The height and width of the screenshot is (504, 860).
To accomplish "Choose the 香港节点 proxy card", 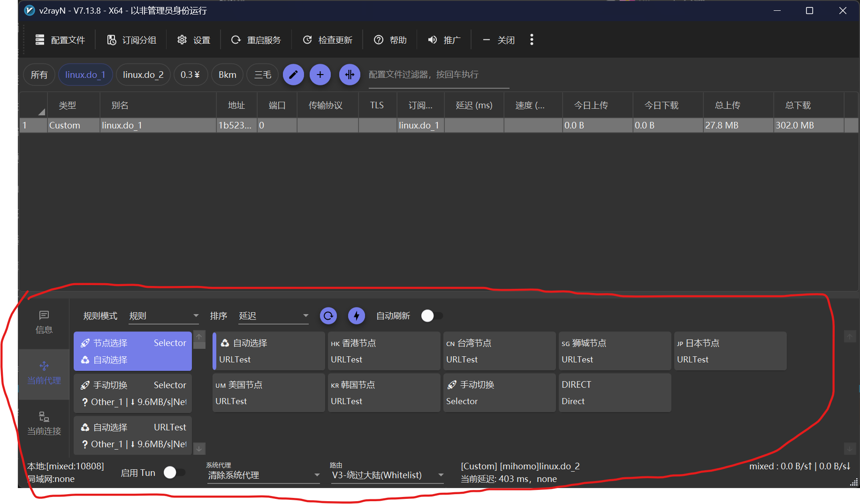I will point(384,351).
